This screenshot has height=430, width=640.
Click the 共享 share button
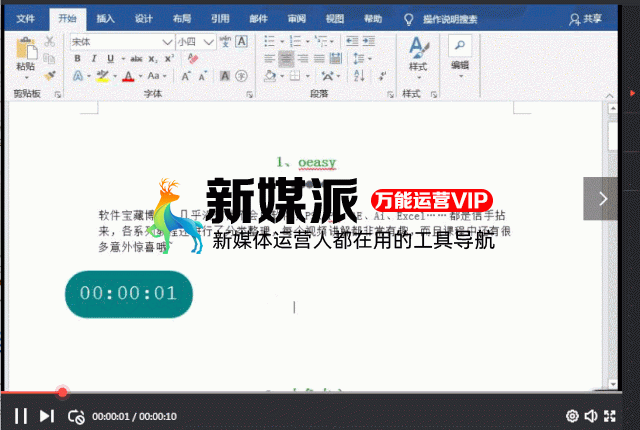point(586,19)
